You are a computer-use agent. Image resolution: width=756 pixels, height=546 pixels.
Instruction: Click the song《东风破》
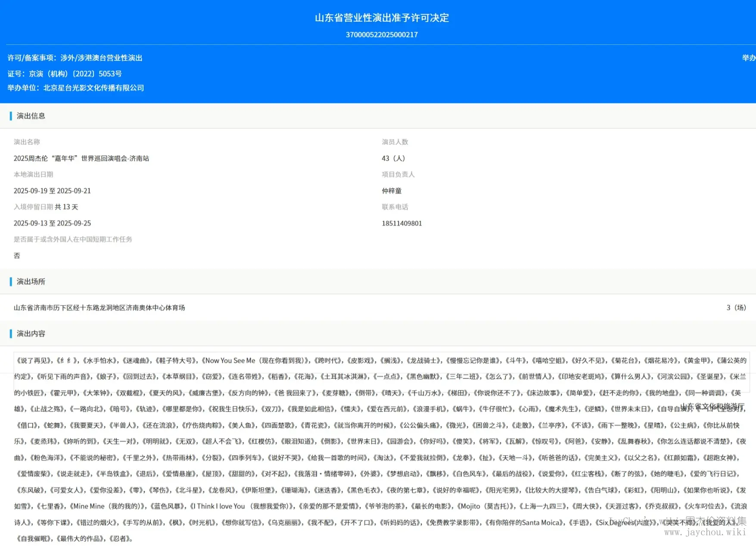coord(30,490)
